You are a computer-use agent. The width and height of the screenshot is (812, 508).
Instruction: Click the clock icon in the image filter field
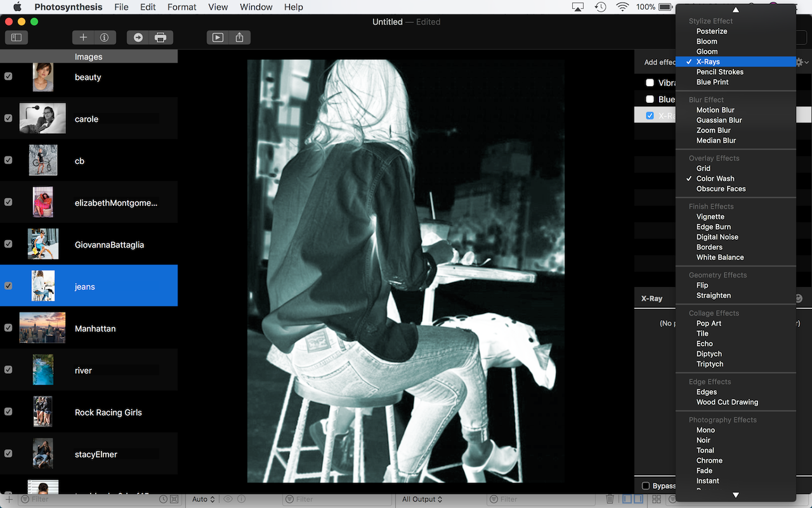(164, 500)
